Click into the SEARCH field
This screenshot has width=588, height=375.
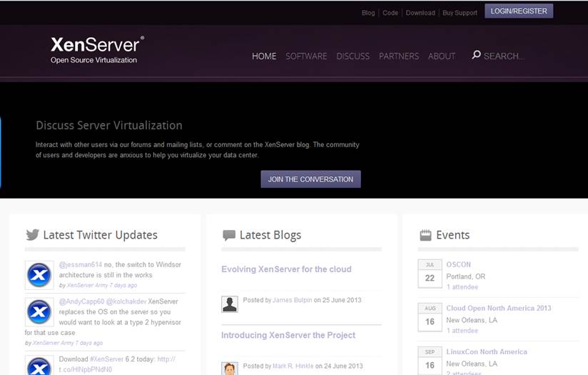[507, 56]
